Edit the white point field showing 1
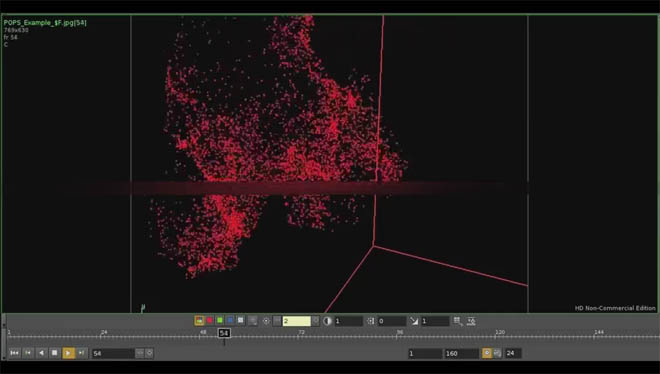The image size is (660, 374). pos(435,321)
